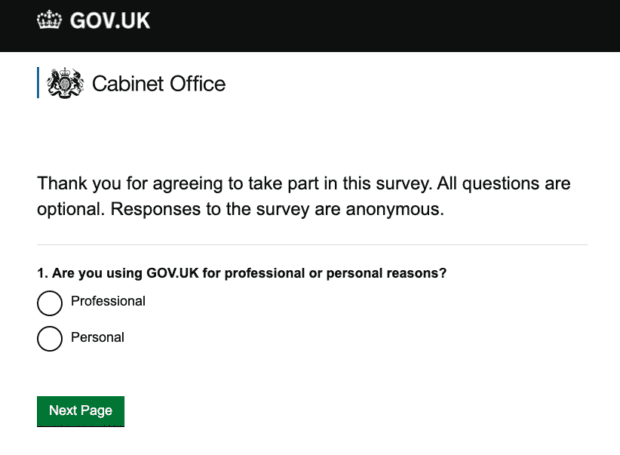The image size is (620, 455).
Task: Click the Cabinet Office organisation name
Action: (159, 84)
